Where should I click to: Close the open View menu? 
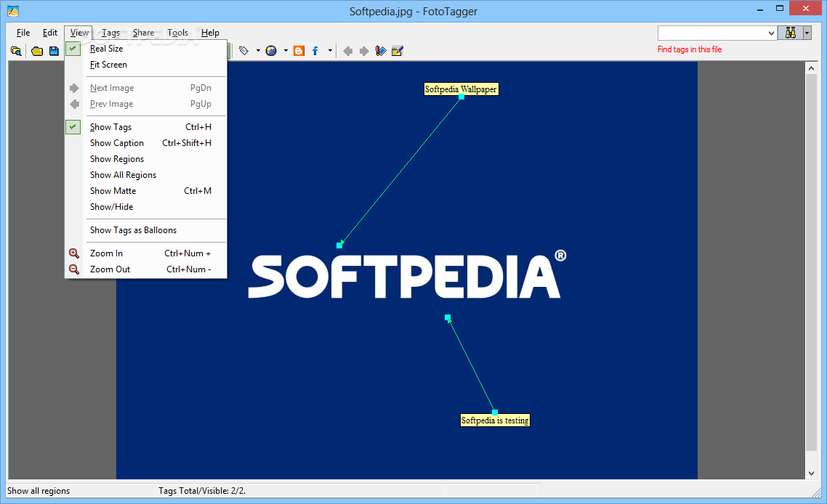(79, 33)
